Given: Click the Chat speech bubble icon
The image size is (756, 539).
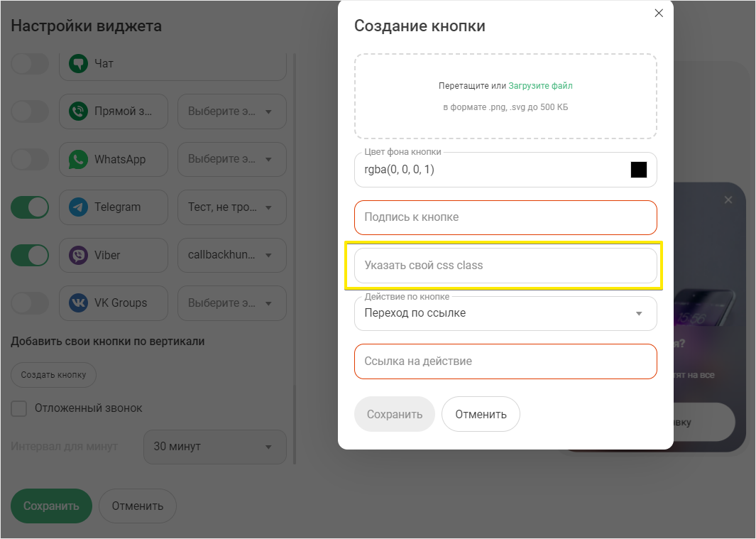Looking at the screenshot, I should [x=78, y=63].
